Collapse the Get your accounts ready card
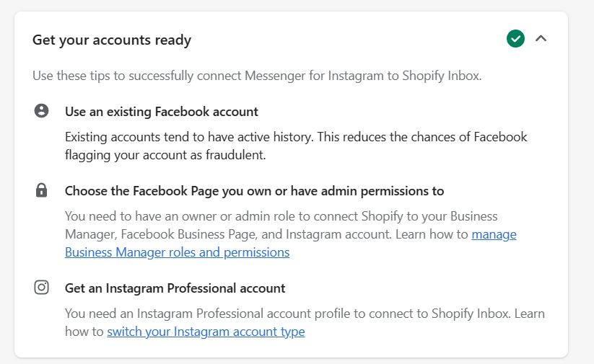This screenshot has width=594, height=364. click(x=541, y=39)
